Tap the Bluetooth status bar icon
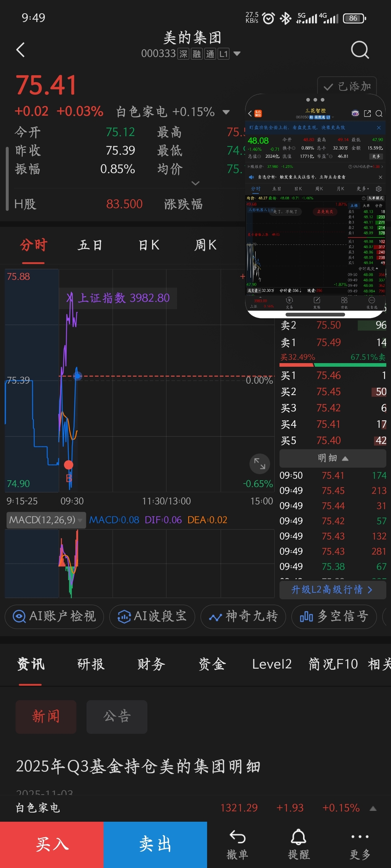Screen dimensions: 391x868 click(285, 18)
